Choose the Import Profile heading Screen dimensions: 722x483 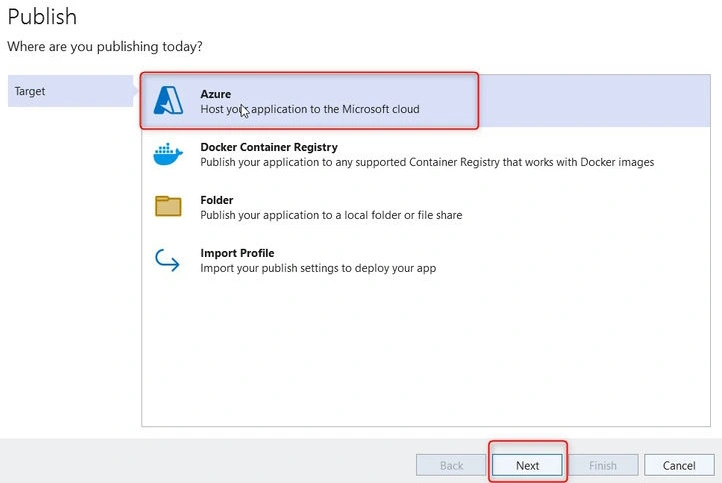tap(237, 253)
